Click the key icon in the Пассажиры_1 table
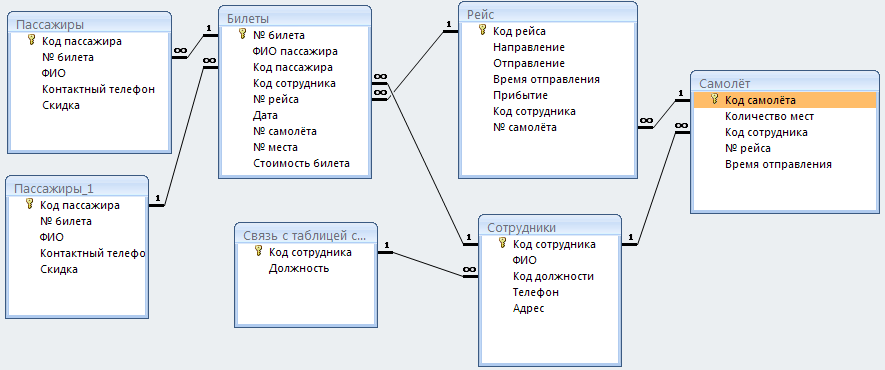The width and height of the screenshot is (885, 370). coord(30,205)
